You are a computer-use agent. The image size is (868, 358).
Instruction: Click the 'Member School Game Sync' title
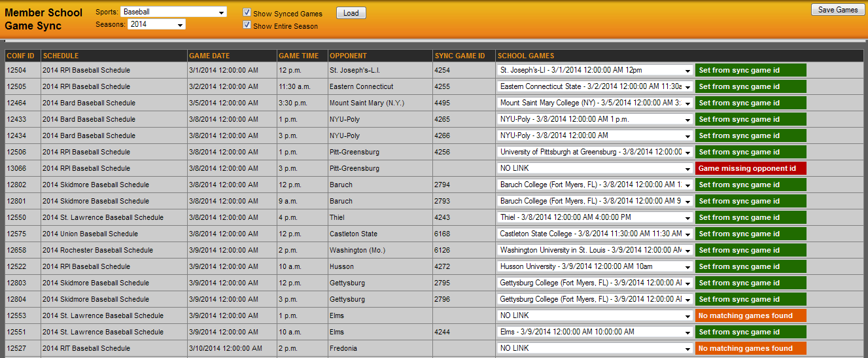click(44, 19)
